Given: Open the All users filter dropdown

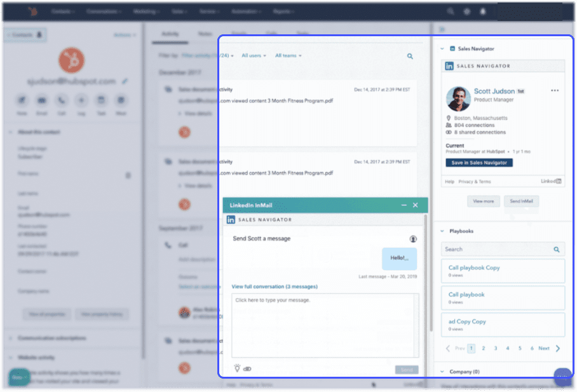Looking at the screenshot, I should (x=254, y=55).
